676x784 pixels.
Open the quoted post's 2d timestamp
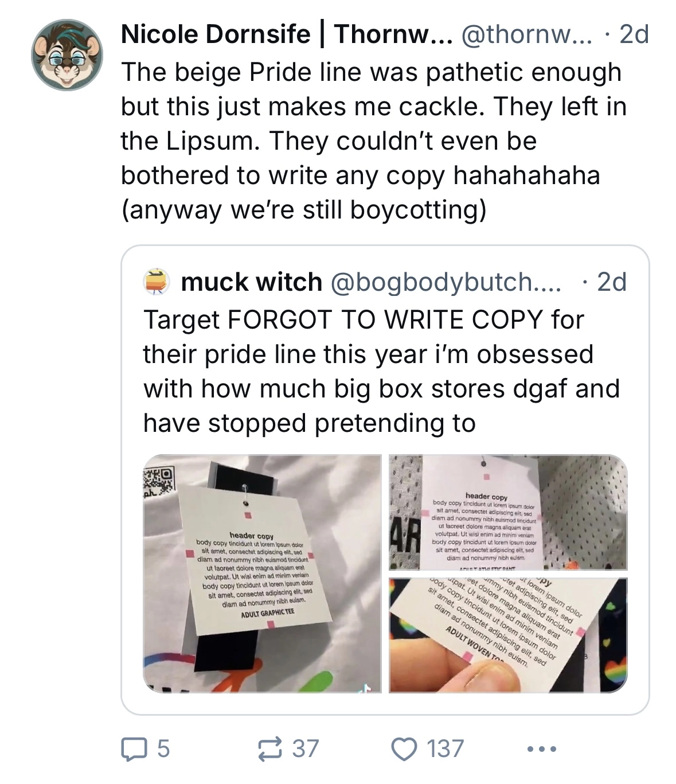pyautogui.click(x=612, y=282)
